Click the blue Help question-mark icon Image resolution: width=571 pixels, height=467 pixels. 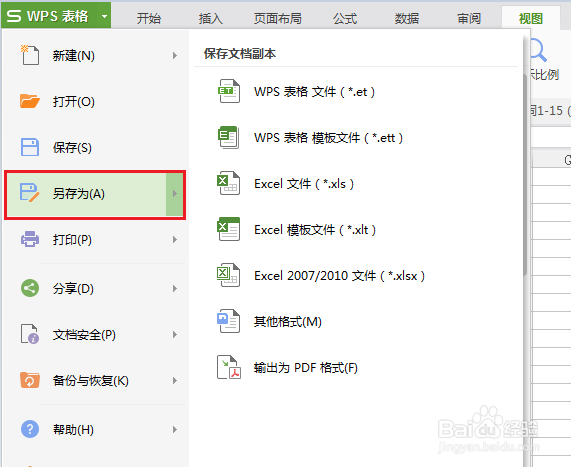(29, 429)
